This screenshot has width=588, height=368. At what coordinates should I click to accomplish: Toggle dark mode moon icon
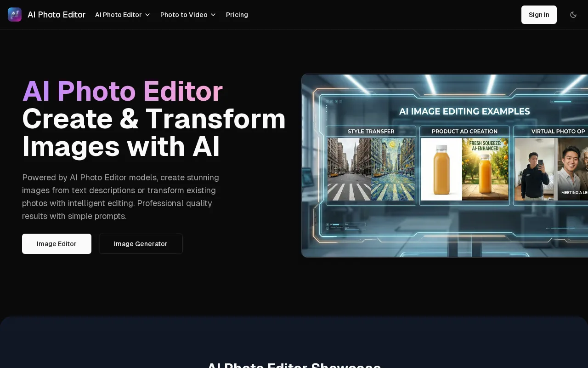coord(573,15)
